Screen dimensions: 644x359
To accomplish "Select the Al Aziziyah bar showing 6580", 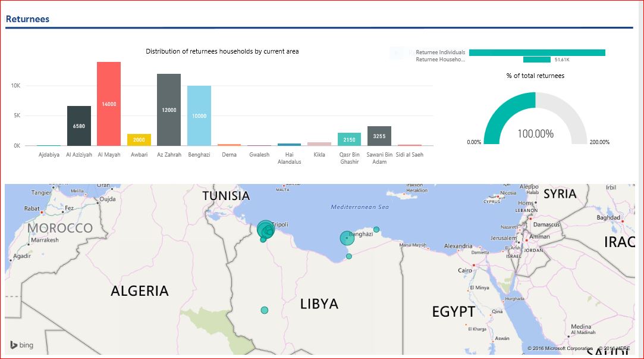I will coord(79,126).
